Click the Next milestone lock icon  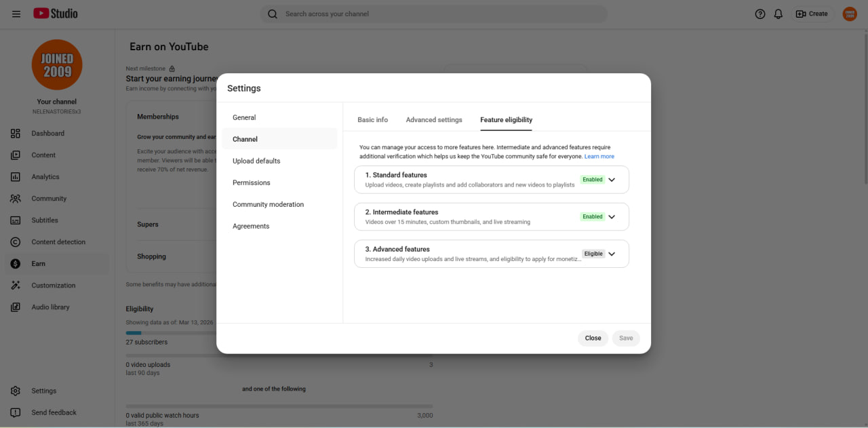pyautogui.click(x=172, y=69)
